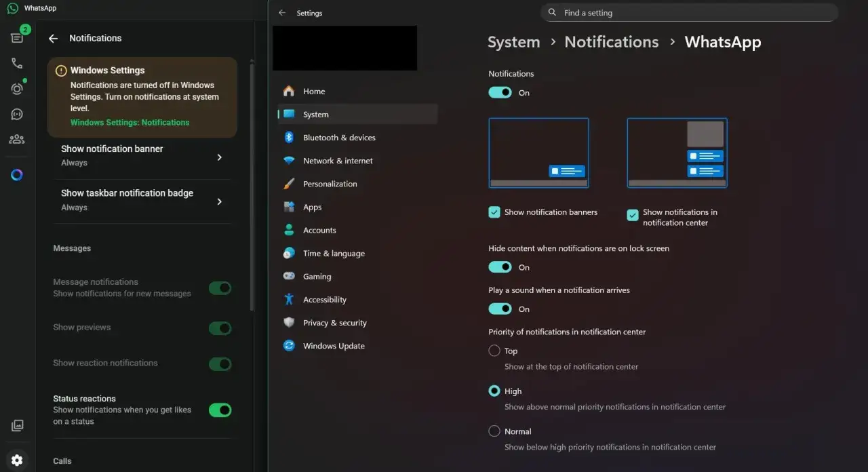
Task: Click the Home house icon in Settings
Action: click(x=289, y=91)
